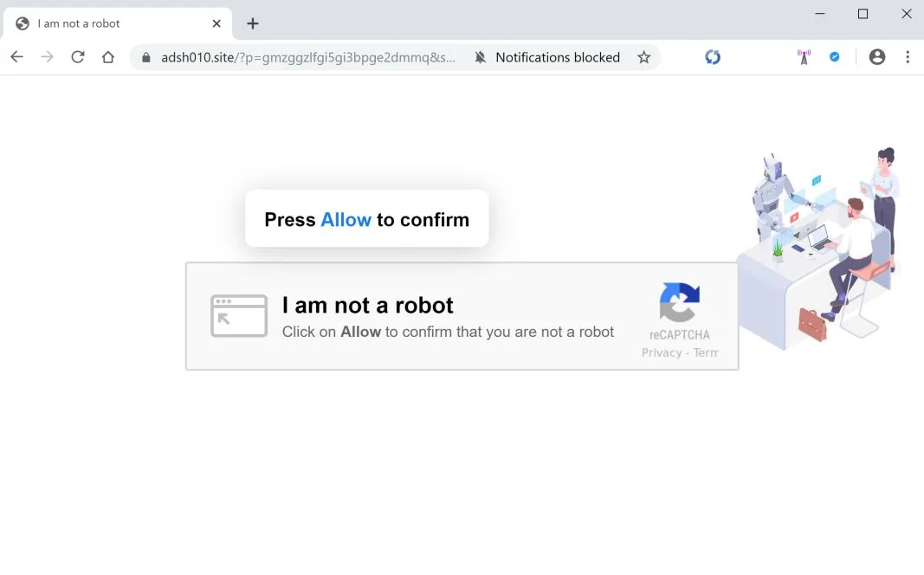Click the notifications blocked bell icon
Image resolution: width=924 pixels, height=575 pixels.
click(x=481, y=57)
